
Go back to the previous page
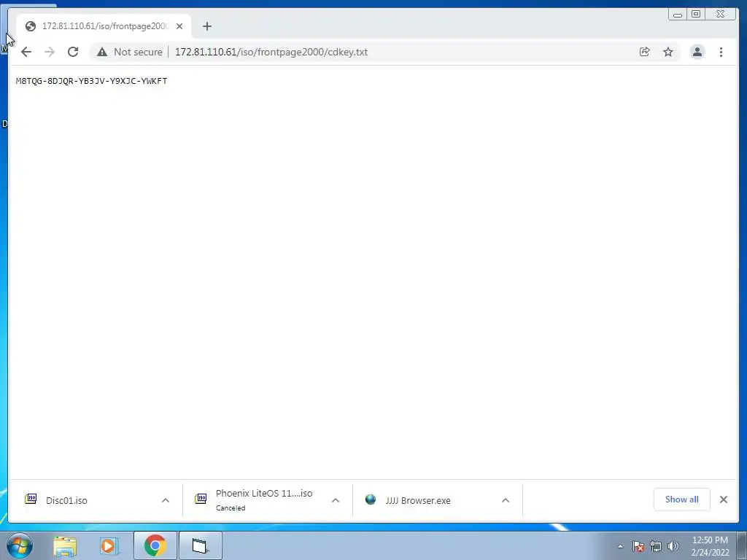[x=26, y=52]
